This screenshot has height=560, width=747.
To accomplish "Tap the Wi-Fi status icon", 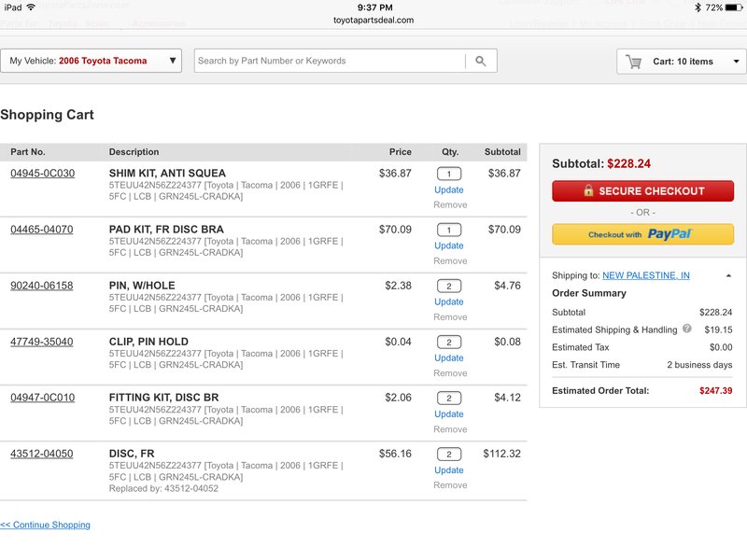I will [x=31, y=7].
